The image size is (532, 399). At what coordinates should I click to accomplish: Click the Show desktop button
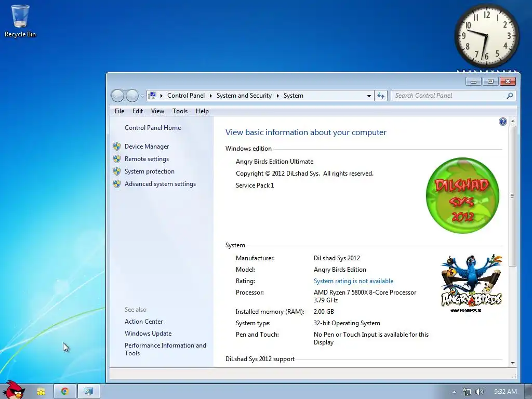click(x=528, y=392)
